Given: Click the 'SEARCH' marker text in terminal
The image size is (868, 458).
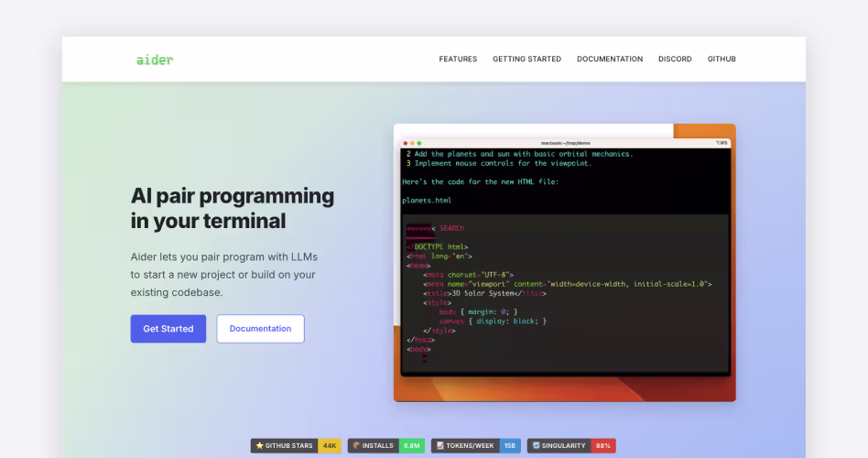Looking at the screenshot, I should tap(451, 228).
